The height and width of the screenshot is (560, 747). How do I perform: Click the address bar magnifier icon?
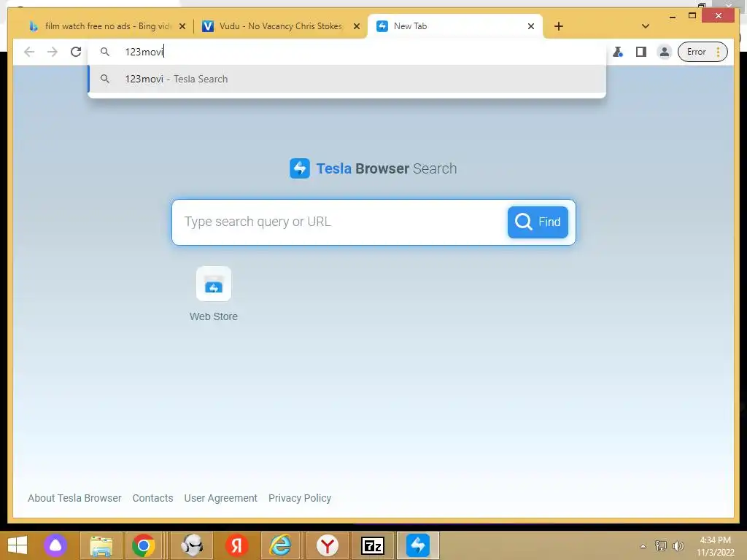[105, 52]
